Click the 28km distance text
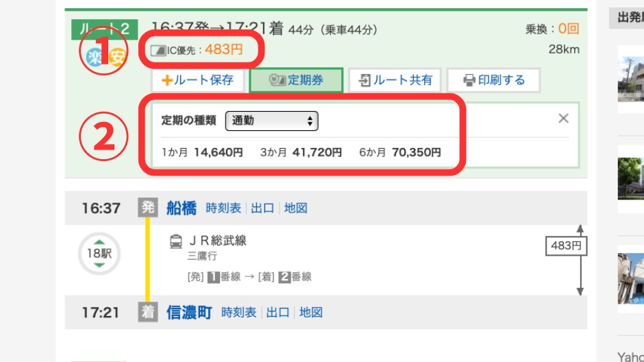The image size is (644, 362). 564,49
